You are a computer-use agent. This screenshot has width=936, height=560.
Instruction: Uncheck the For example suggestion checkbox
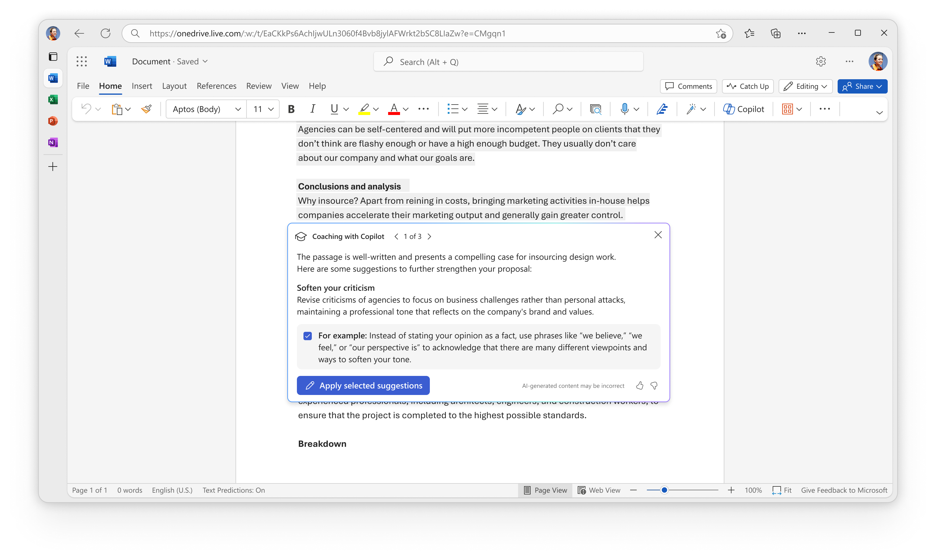(308, 336)
